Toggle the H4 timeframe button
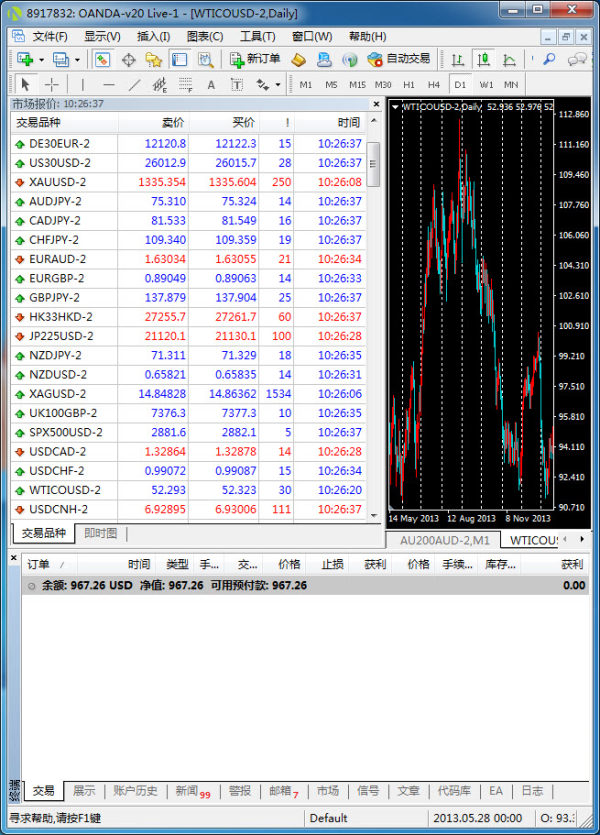Viewport: 600px width, 835px height. (x=433, y=85)
